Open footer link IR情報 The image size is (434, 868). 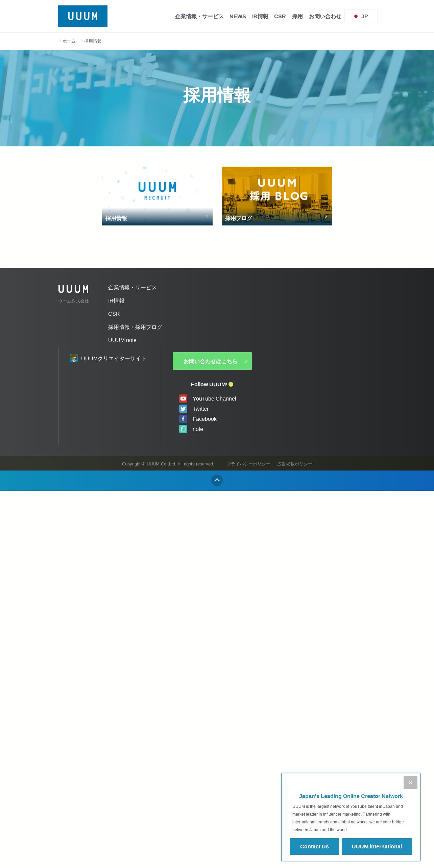coord(116,301)
